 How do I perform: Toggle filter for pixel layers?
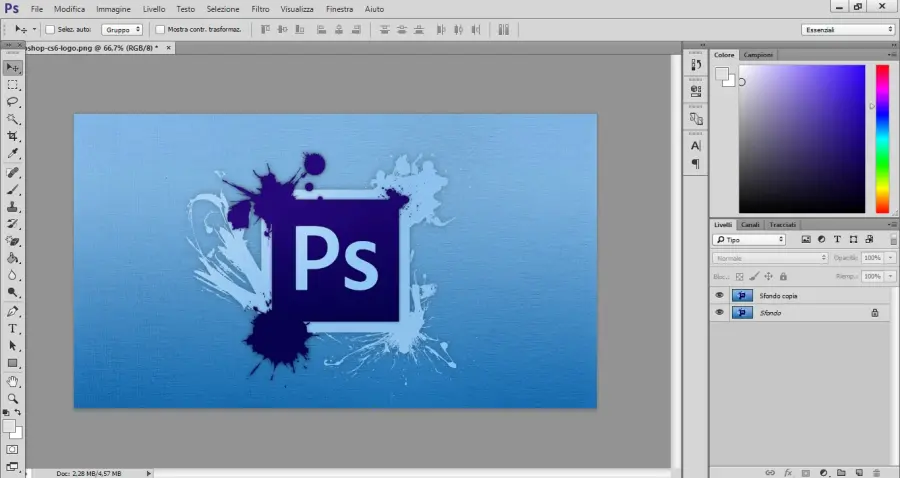pyautogui.click(x=806, y=239)
